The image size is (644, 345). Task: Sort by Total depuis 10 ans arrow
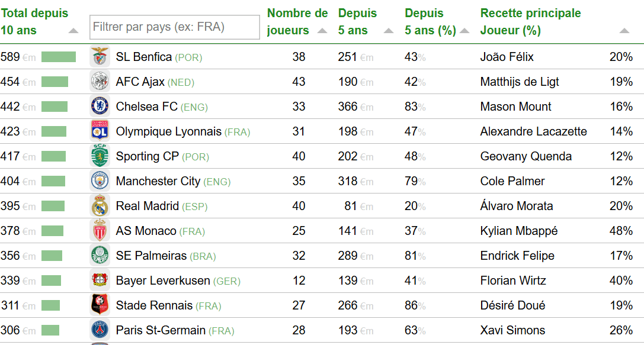(x=73, y=31)
